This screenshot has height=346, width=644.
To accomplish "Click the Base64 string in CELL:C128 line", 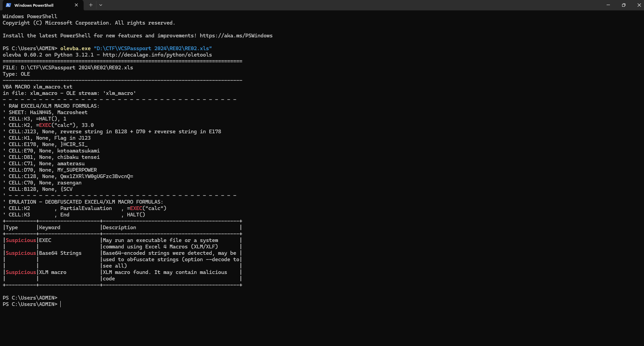I will pyautogui.click(x=96, y=176).
